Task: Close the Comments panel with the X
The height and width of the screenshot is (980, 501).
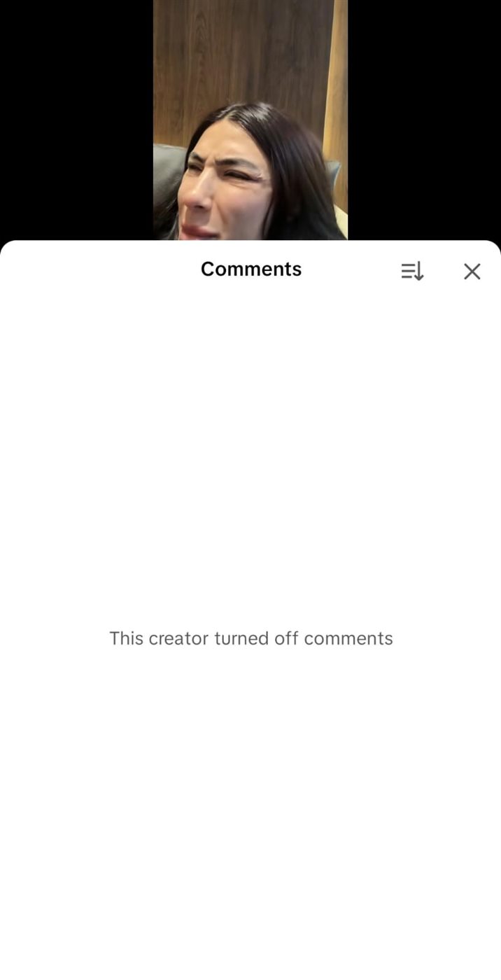Action: pos(472,272)
